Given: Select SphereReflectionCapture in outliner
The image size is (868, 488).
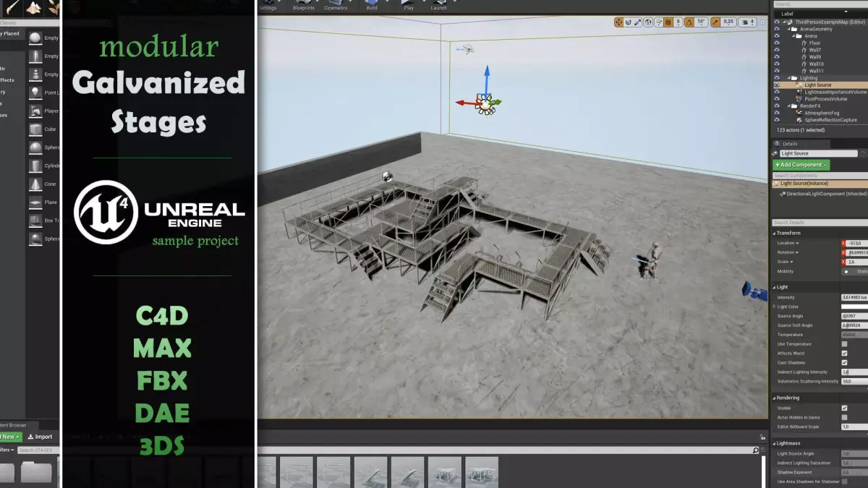Looking at the screenshot, I should pyautogui.click(x=830, y=120).
